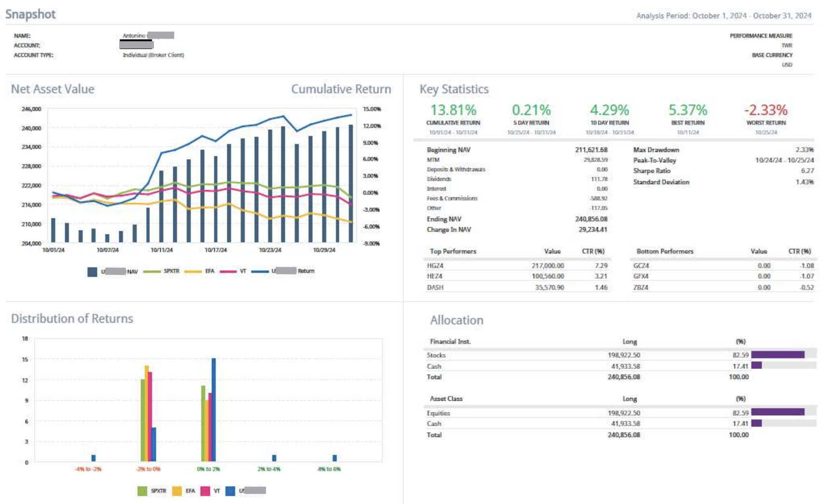The height and width of the screenshot is (504, 833).
Task: Click the dark blue NAV legend square
Action: 92,272
